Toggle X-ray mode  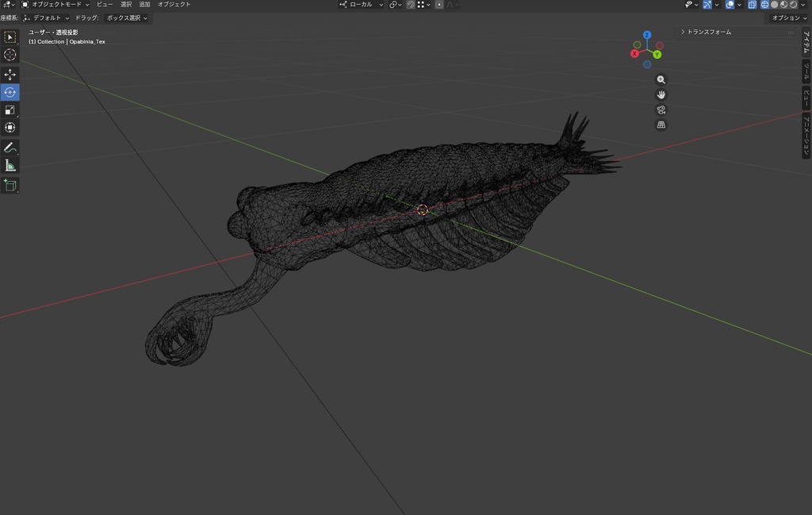point(752,5)
